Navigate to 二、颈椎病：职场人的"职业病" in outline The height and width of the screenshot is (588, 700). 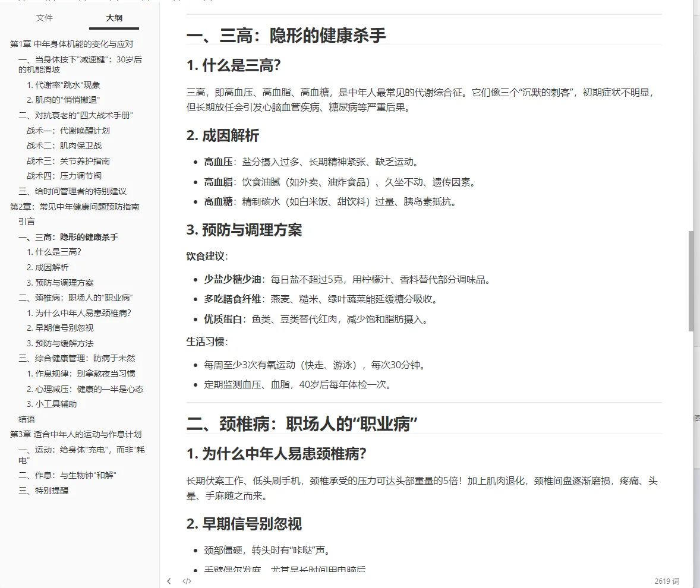pos(75,298)
